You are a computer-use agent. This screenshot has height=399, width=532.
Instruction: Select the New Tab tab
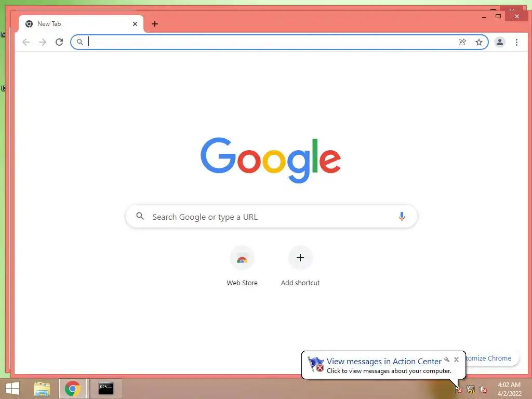pos(81,24)
